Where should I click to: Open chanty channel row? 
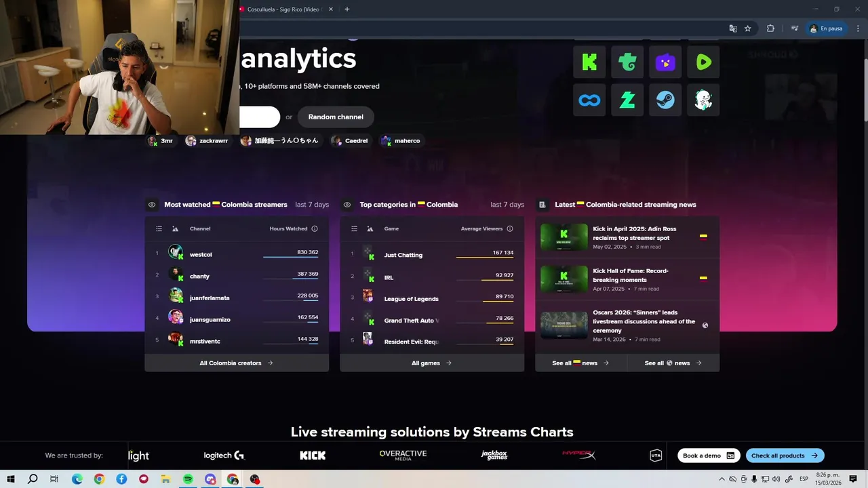pos(237,276)
